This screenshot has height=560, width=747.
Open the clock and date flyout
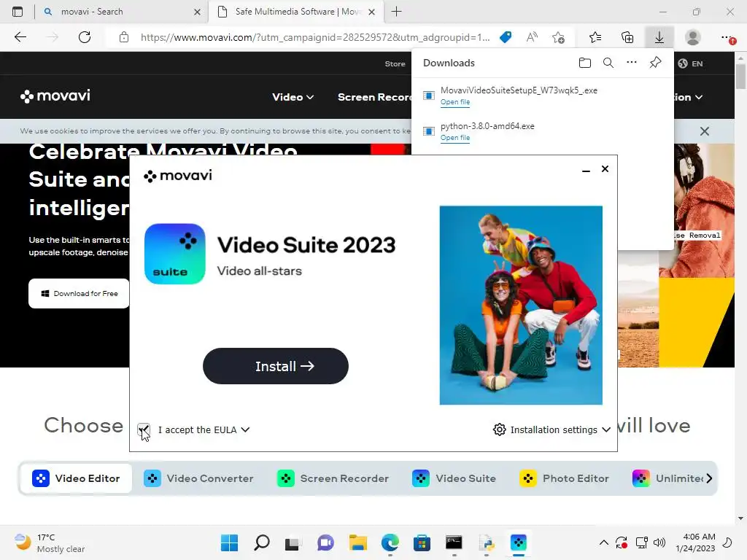[695, 542]
